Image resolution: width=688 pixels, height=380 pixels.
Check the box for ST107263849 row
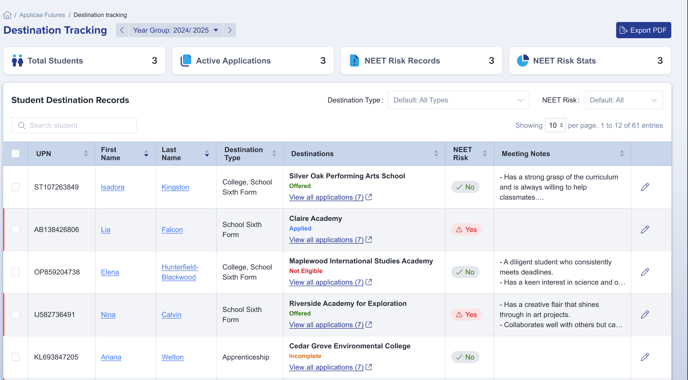(x=15, y=187)
